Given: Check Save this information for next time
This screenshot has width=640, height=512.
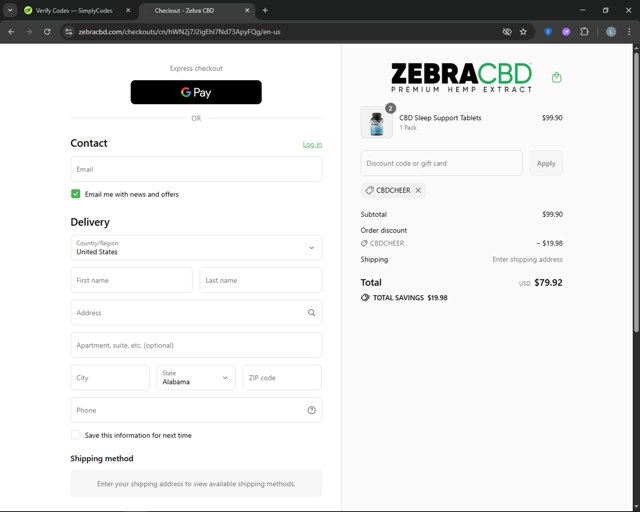Looking at the screenshot, I should [76, 435].
